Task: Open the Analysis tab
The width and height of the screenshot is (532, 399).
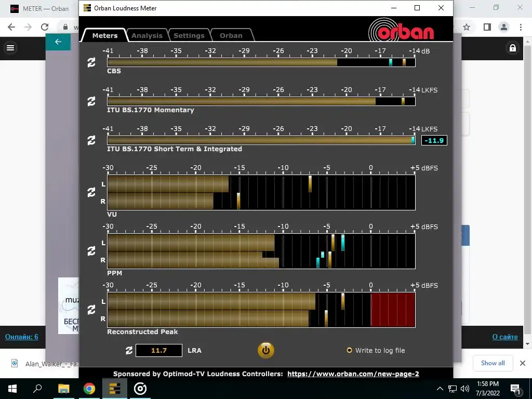Action: (x=147, y=35)
